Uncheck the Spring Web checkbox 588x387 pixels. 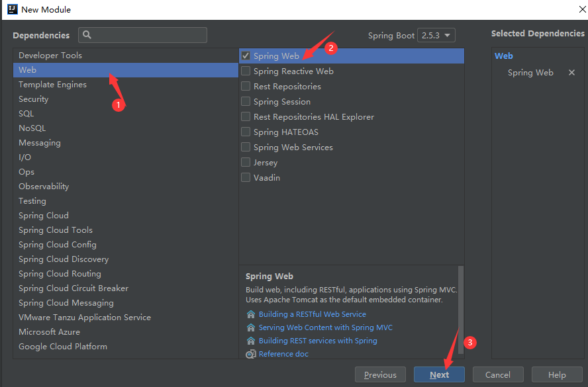(246, 56)
